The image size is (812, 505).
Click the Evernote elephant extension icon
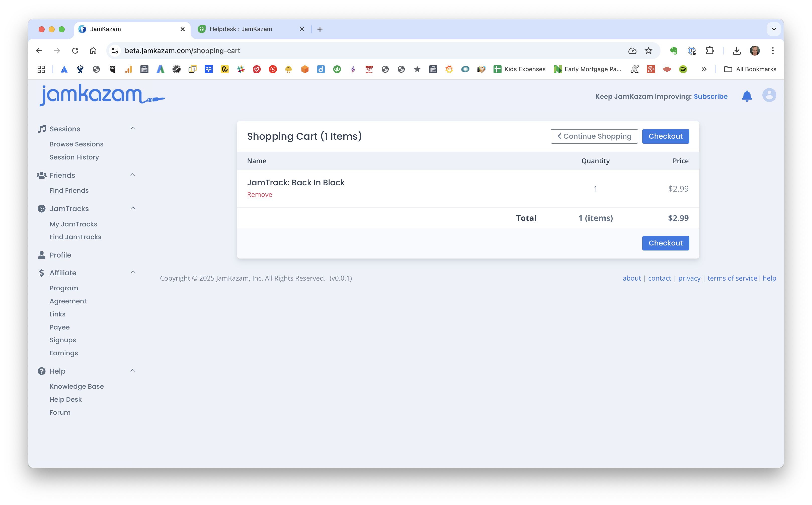673,51
